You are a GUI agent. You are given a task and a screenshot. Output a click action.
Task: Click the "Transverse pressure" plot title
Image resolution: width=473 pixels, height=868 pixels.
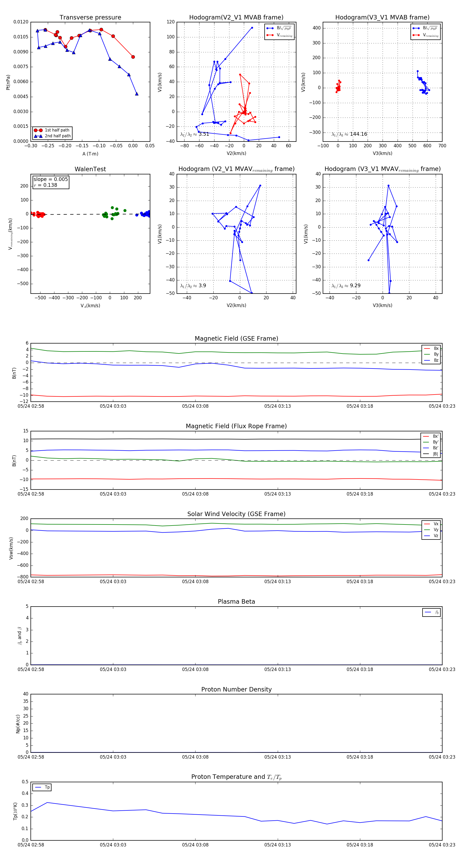click(x=90, y=18)
